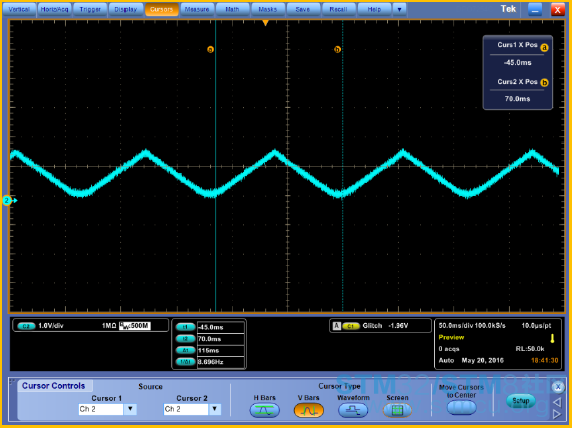The width and height of the screenshot is (573, 430).
Task: Click the 500M bandwidth indicator
Action: (135, 326)
